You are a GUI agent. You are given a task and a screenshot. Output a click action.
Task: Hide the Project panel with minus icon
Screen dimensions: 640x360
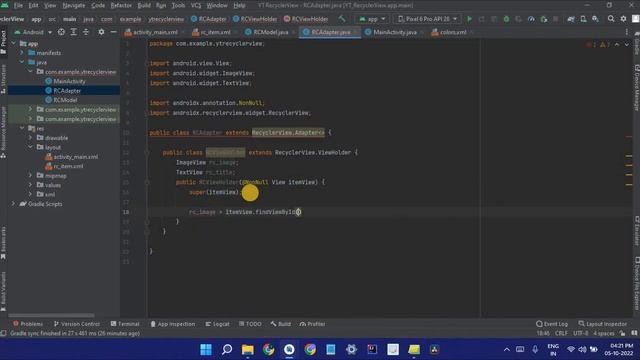tap(113, 32)
